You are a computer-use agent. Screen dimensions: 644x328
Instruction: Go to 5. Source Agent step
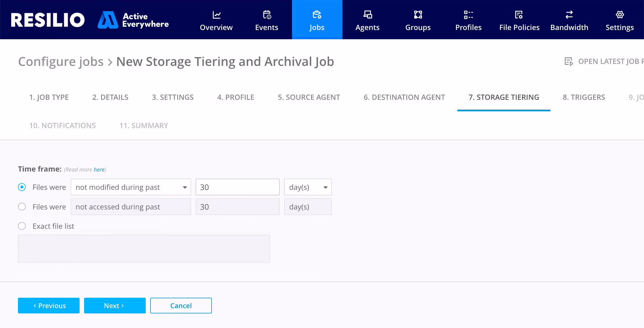[x=309, y=97]
